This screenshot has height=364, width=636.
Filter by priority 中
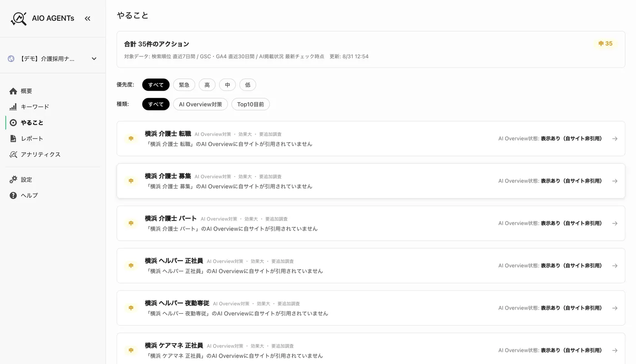pyautogui.click(x=228, y=85)
